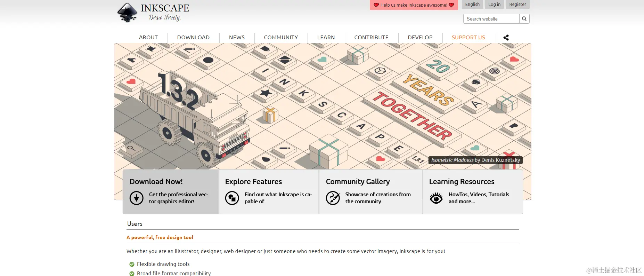Click the left heart in donation banner
The height and width of the screenshot is (276, 644).
coord(376,5)
